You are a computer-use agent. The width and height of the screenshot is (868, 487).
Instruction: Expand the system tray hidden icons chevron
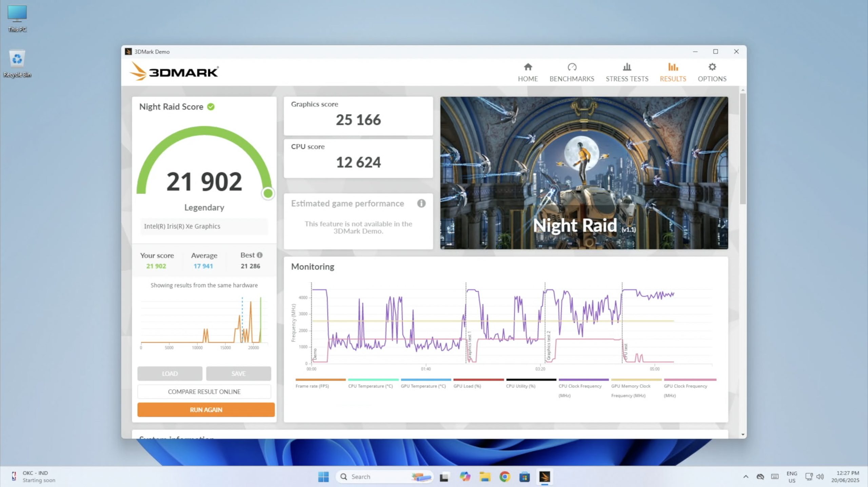point(746,477)
